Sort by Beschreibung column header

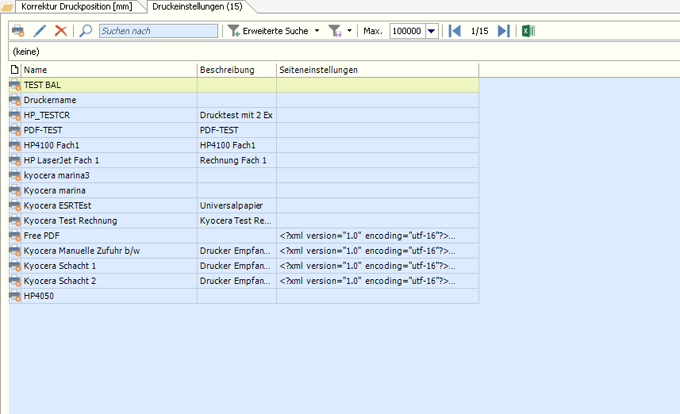[237, 70]
